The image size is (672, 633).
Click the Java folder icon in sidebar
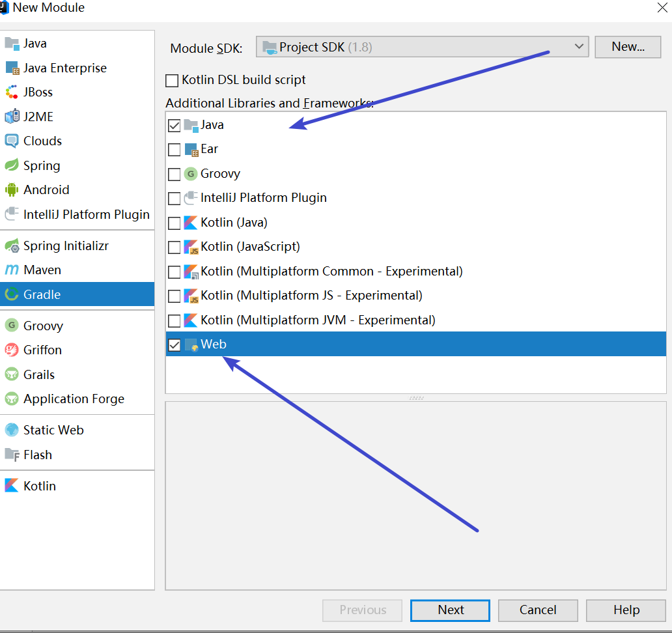(12, 44)
